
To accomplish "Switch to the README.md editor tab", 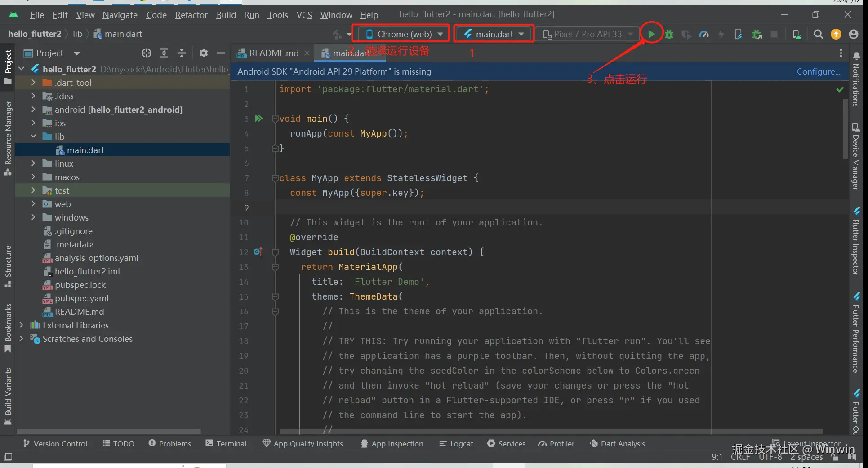I will (273, 53).
